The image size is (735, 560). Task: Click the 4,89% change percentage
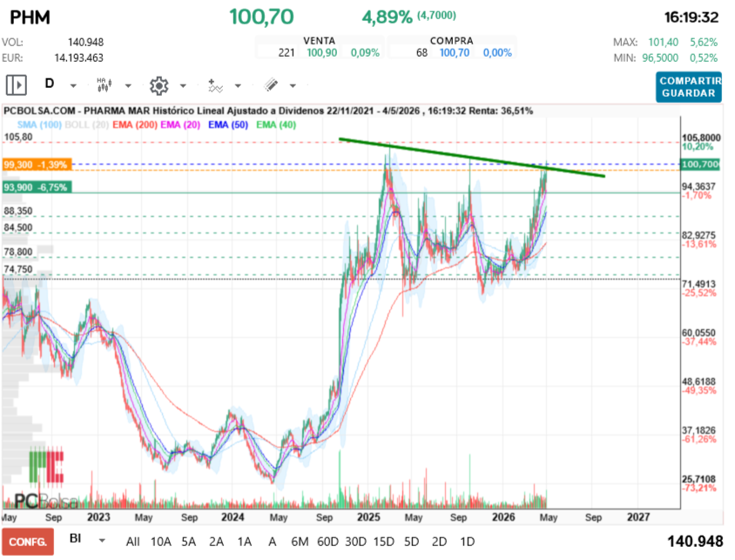tap(387, 17)
